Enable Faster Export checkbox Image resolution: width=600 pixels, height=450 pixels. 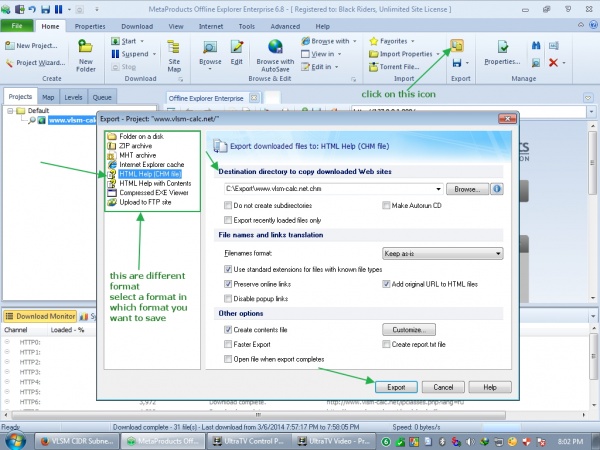(x=228, y=344)
